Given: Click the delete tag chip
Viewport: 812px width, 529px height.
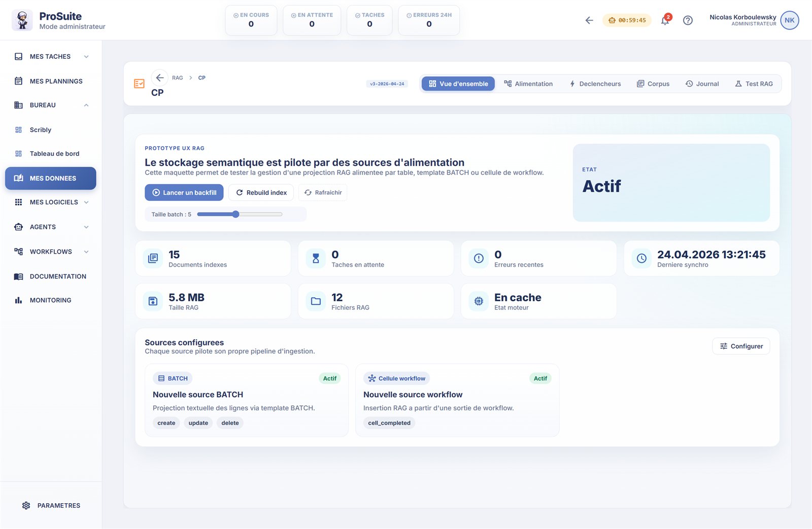Looking at the screenshot, I should pyautogui.click(x=230, y=423).
